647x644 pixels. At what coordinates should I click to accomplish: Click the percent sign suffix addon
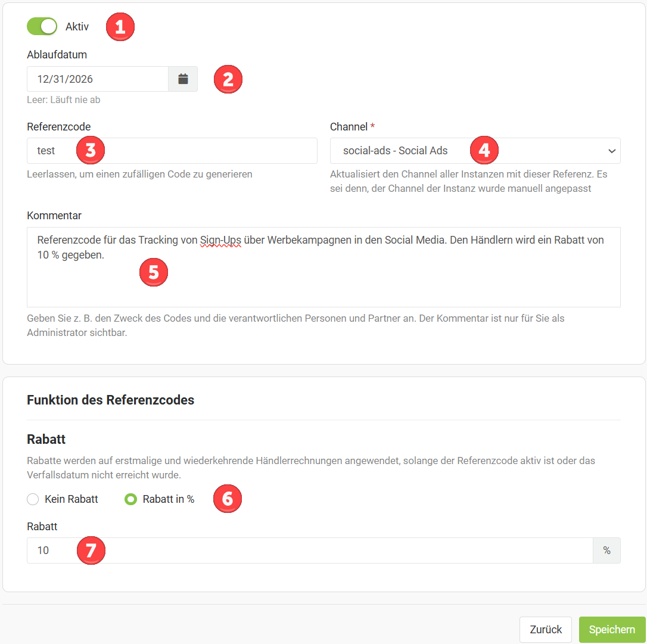coord(606,550)
